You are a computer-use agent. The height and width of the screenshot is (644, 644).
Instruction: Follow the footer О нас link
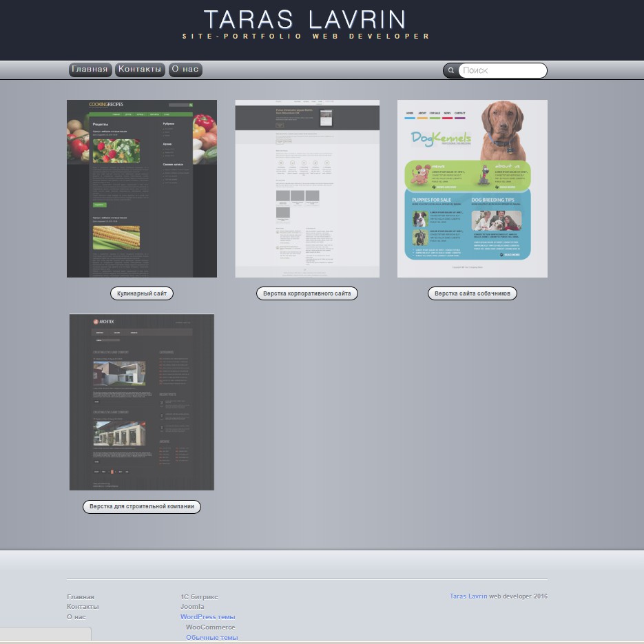(76, 617)
